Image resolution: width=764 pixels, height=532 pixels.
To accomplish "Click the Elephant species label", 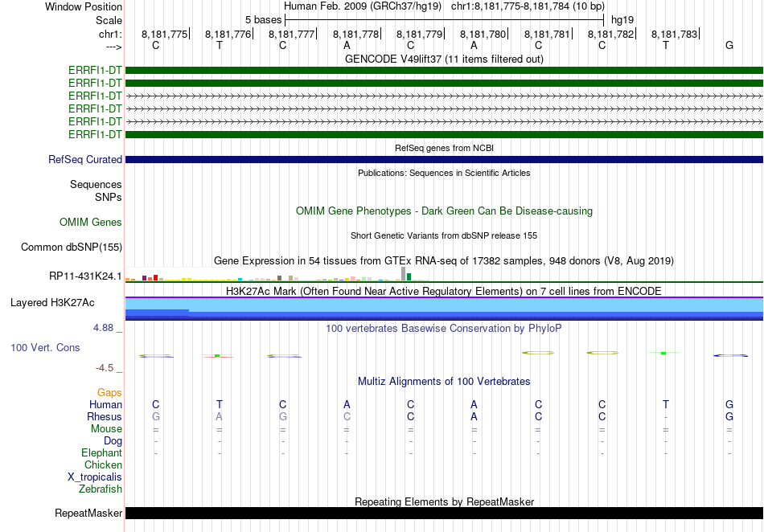I will pyautogui.click(x=102, y=452).
